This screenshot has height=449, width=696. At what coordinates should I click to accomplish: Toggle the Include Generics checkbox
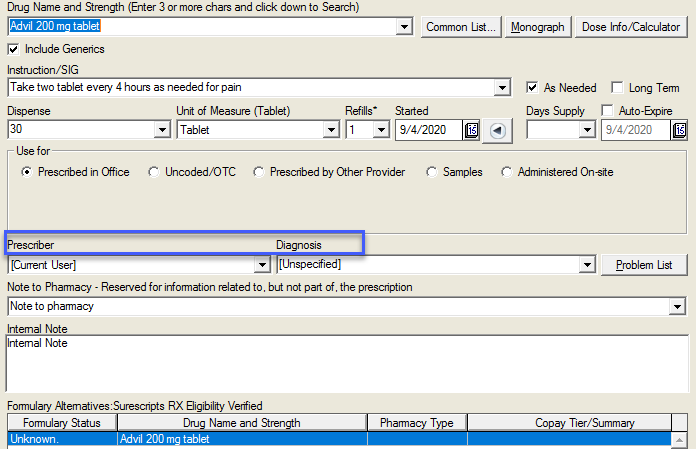coord(13,49)
